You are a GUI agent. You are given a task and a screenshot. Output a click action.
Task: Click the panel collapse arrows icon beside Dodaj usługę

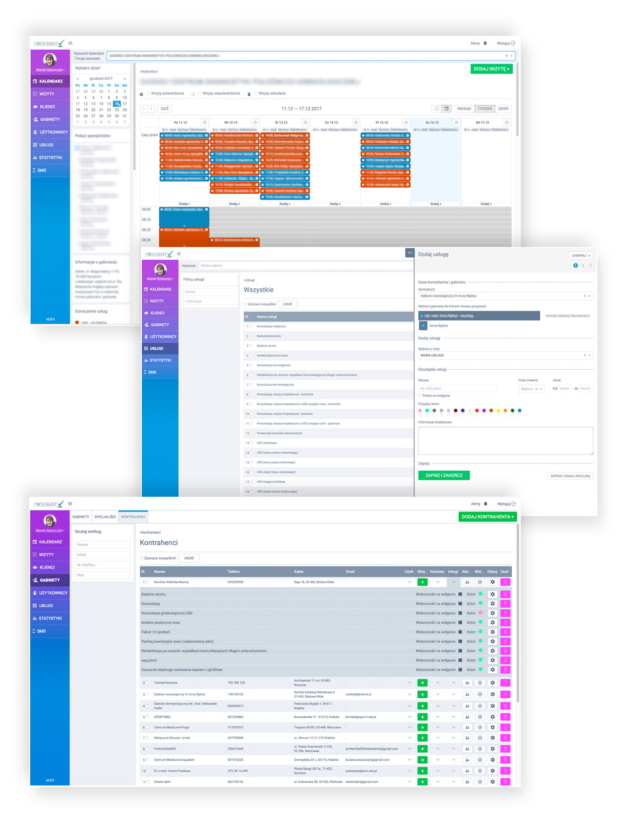pos(410,253)
